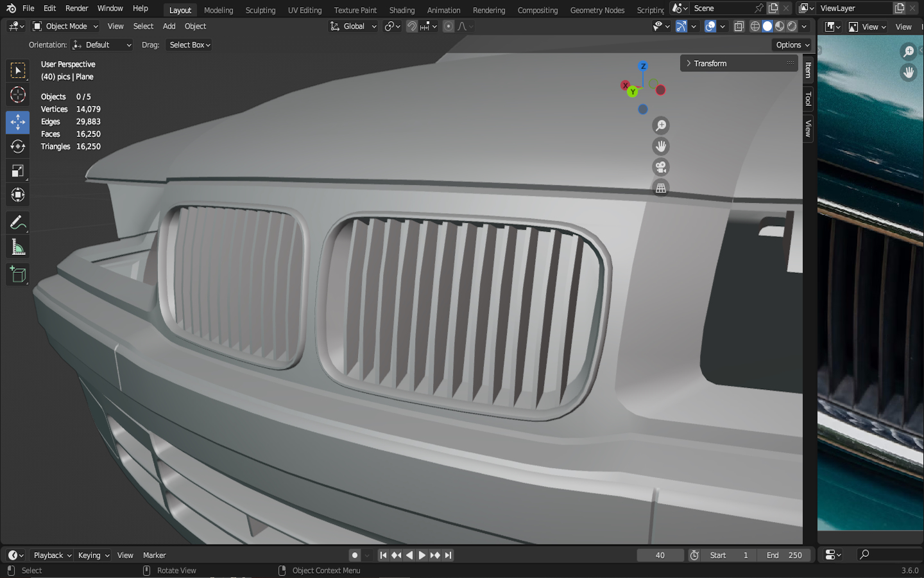Select the Scale tool
This screenshot has height=578, width=924.
click(x=18, y=171)
